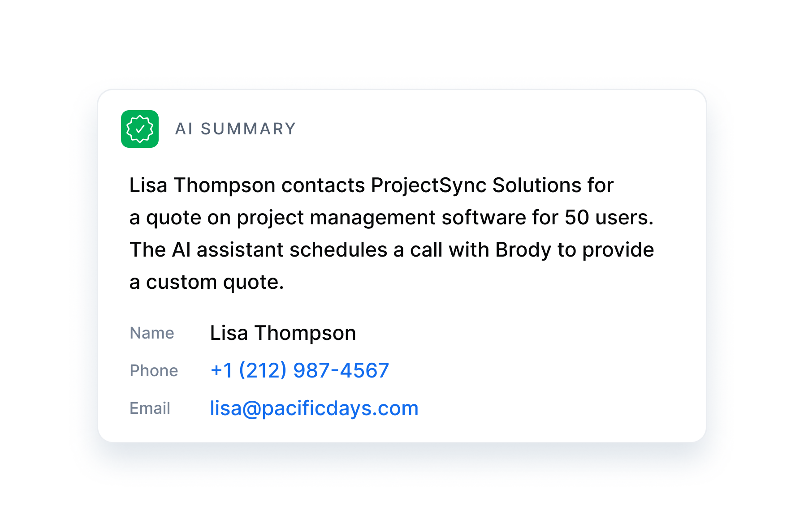The height and width of the screenshot is (532, 804).
Task: Click the AI SUMMARY heading
Action: click(x=235, y=129)
